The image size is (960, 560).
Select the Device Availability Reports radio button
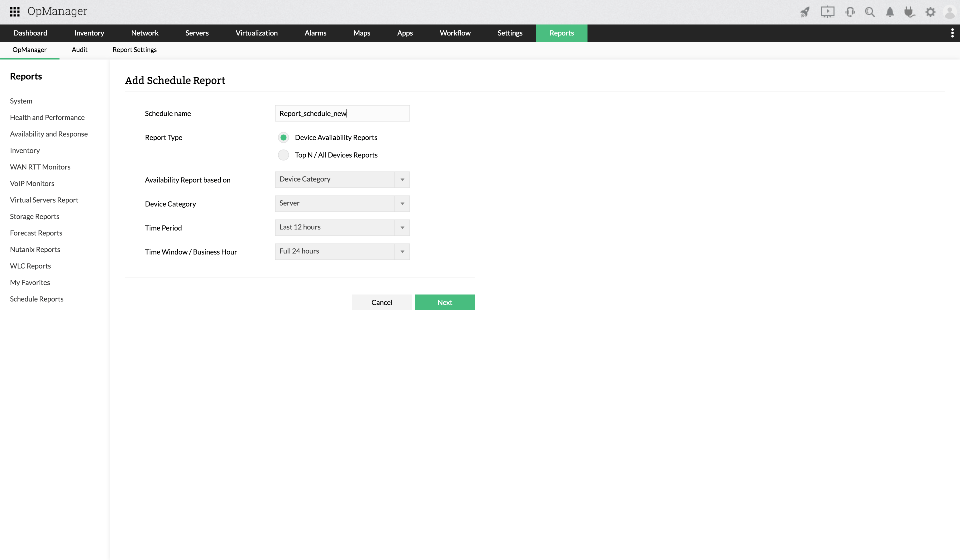pos(283,137)
